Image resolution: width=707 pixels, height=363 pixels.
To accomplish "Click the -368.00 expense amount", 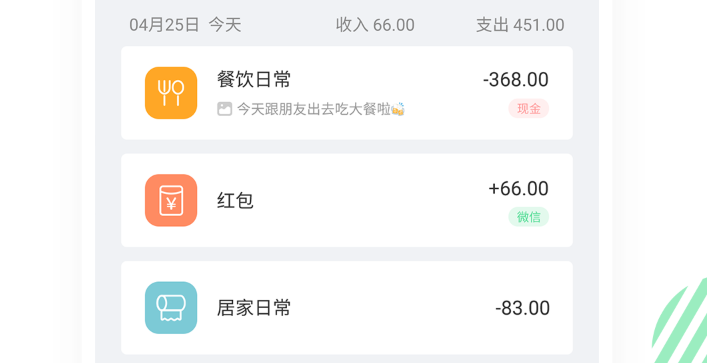I will tap(516, 80).
